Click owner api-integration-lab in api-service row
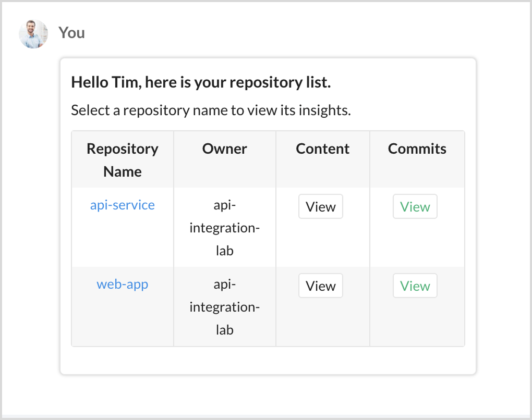This screenshot has width=532, height=420. [224, 228]
